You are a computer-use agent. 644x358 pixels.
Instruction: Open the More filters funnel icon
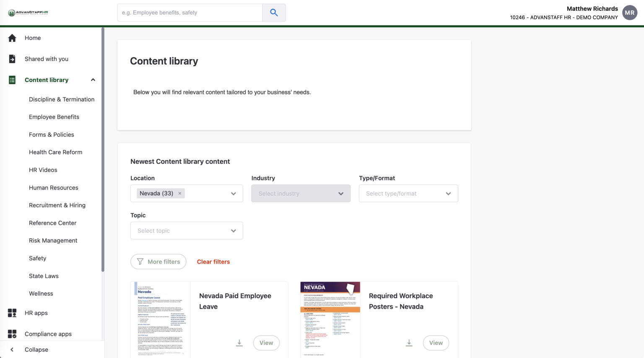tap(140, 261)
